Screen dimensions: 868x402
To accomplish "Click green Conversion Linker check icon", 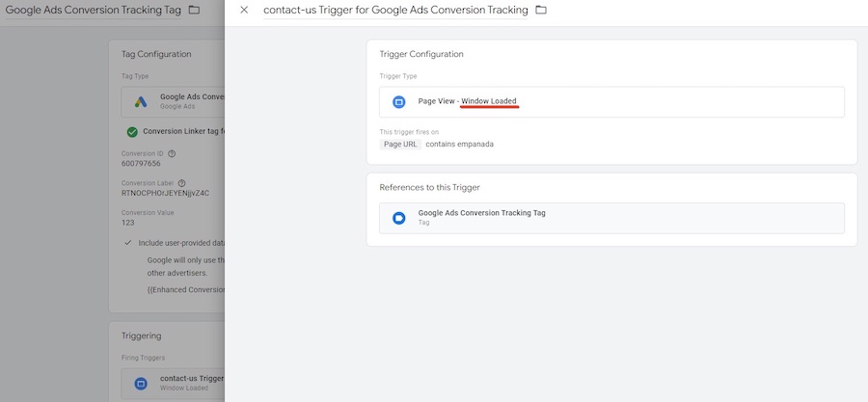I will pyautogui.click(x=132, y=132).
